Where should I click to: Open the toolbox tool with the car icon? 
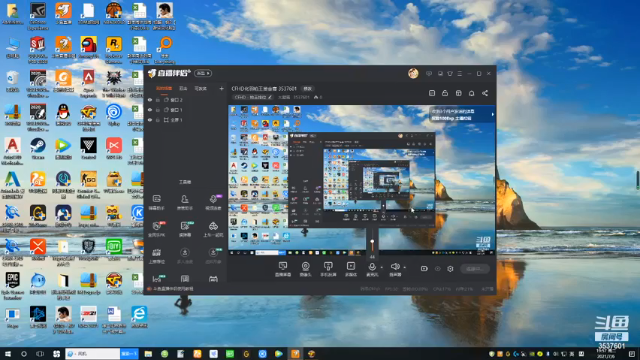(x=213, y=229)
